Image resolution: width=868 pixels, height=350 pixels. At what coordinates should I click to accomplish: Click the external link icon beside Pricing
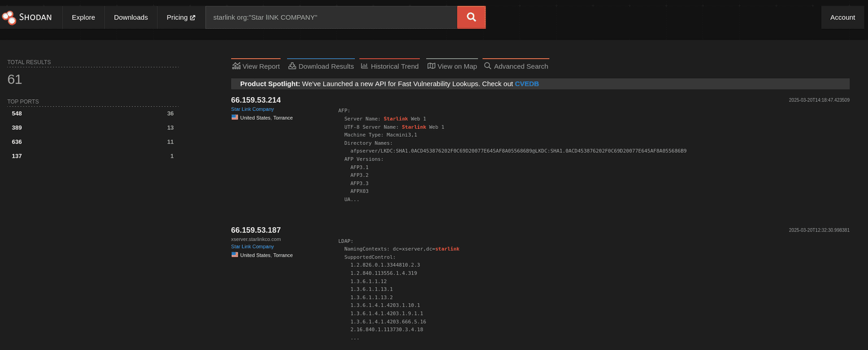(x=193, y=18)
